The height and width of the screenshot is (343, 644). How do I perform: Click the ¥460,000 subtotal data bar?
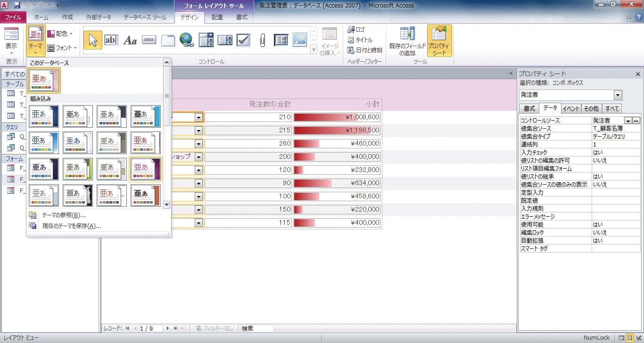337,143
